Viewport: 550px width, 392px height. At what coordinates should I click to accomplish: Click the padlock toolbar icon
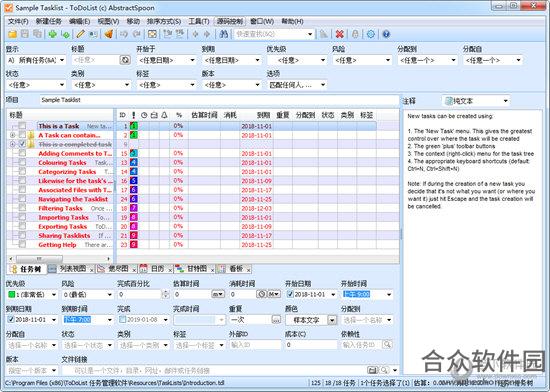355,34
